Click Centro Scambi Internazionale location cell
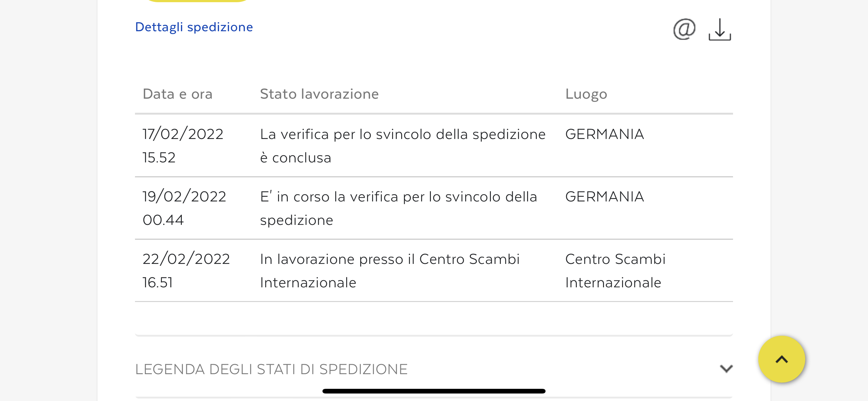Screen dimensions: 868x401 (x=615, y=270)
